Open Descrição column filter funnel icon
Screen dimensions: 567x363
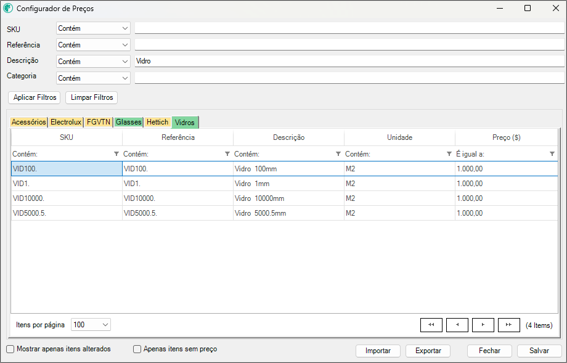pyautogui.click(x=338, y=154)
